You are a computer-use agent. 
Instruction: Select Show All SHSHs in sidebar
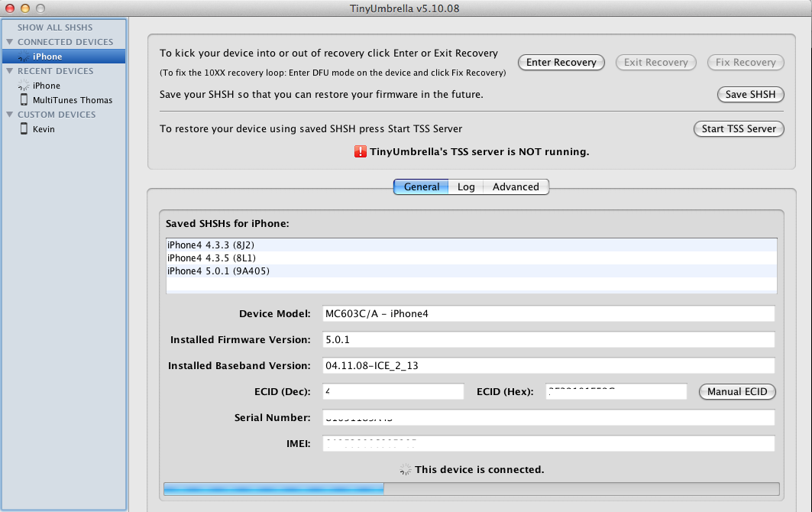55,27
